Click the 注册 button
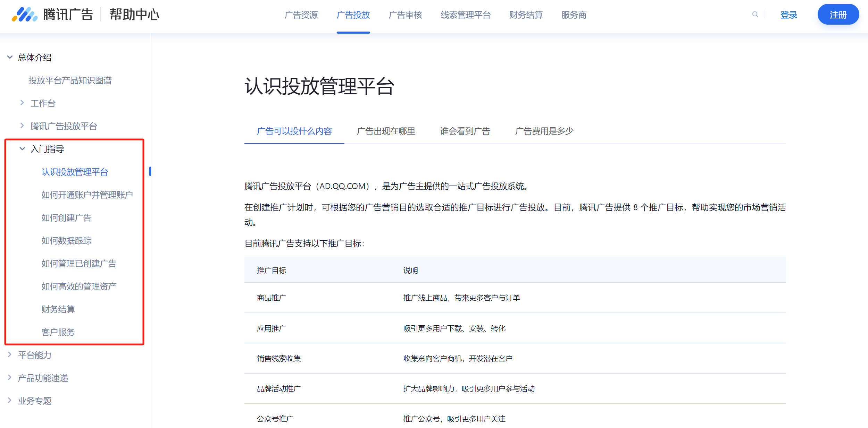868x428 pixels. [838, 15]
